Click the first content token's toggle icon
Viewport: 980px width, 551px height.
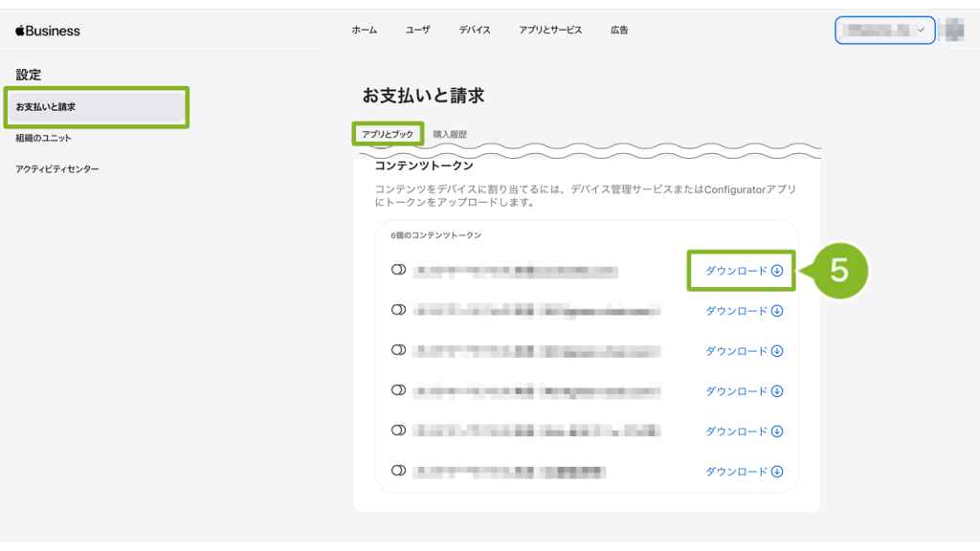[398, 271]
